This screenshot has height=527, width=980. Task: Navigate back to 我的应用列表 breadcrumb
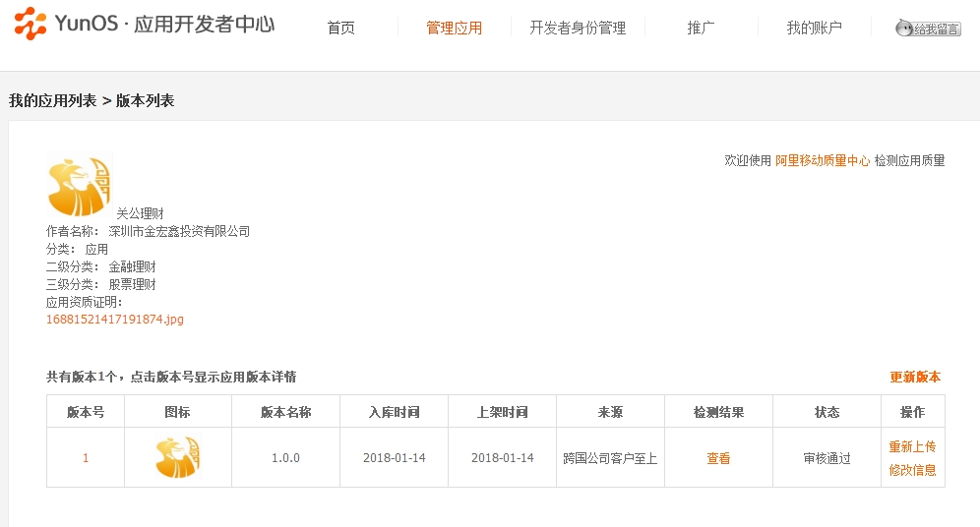52,100
